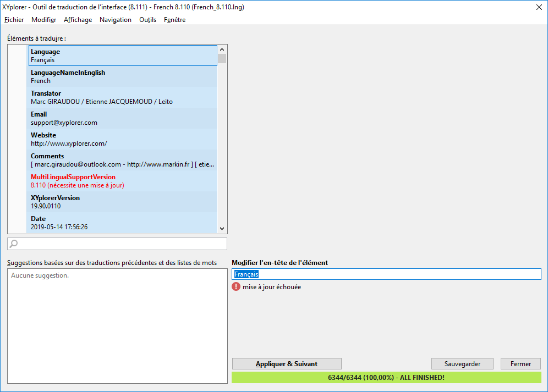Click the red error icon
Screen dimensions: 548x392
coord(236,287)
